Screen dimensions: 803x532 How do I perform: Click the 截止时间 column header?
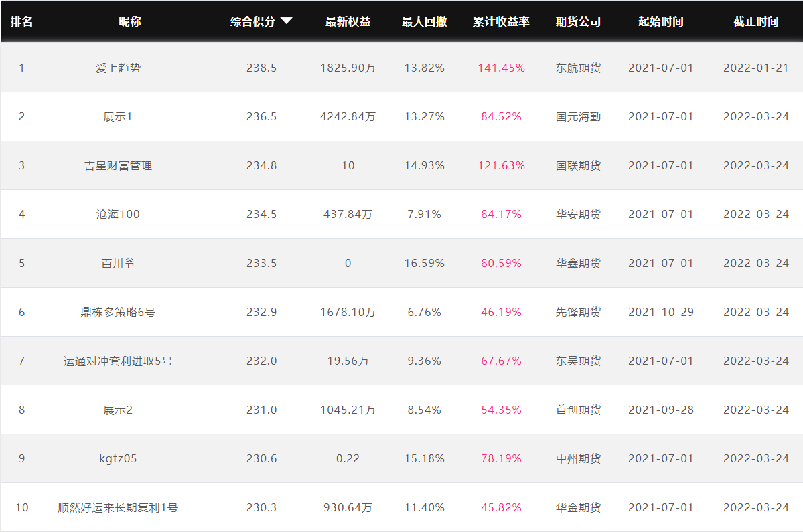click(x=756, y=21)
